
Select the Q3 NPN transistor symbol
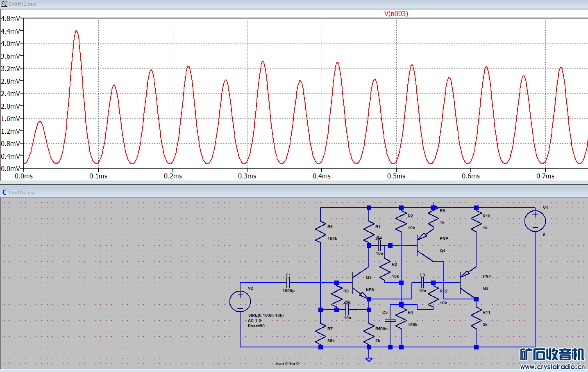361,283
